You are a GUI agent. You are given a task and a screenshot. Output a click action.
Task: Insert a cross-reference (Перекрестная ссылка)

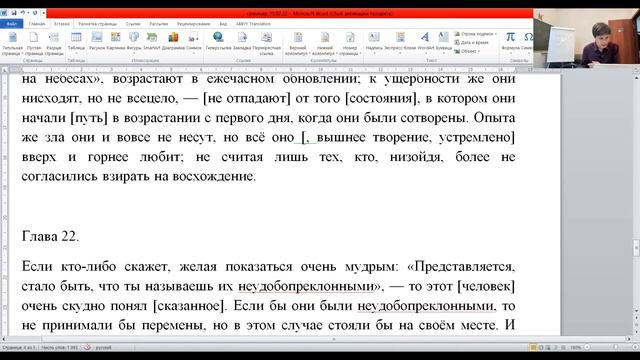(267, 44)
